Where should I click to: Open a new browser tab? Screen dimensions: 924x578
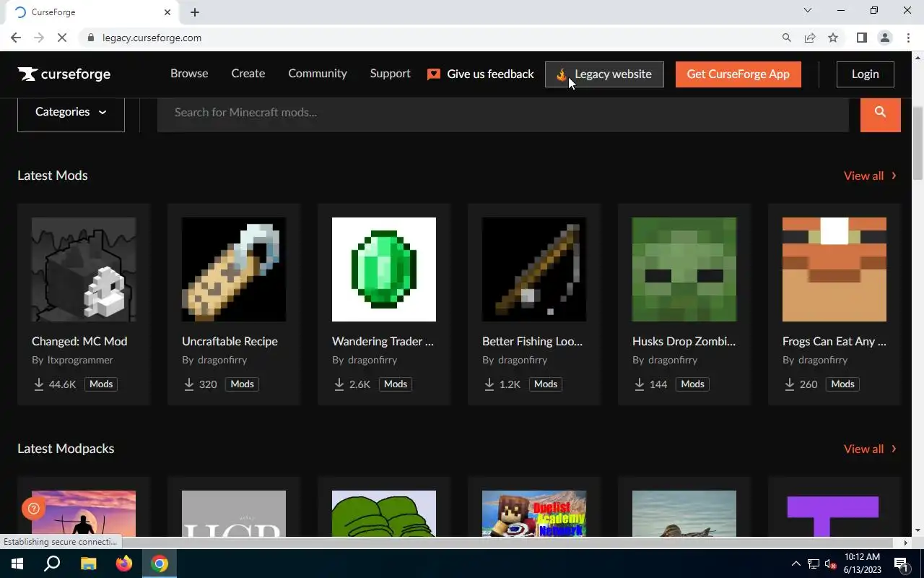[x=195, y=12]
